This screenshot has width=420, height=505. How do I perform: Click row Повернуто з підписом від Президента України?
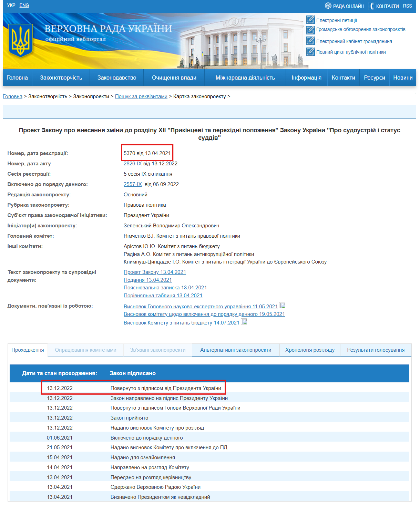209,388
